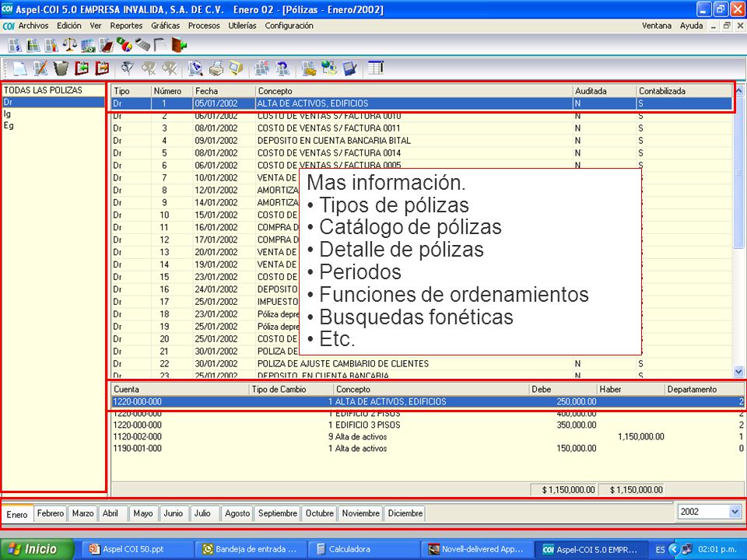Click the accounts catalog icon with dollar sign
747x560 pixels.
coord(15,45)
